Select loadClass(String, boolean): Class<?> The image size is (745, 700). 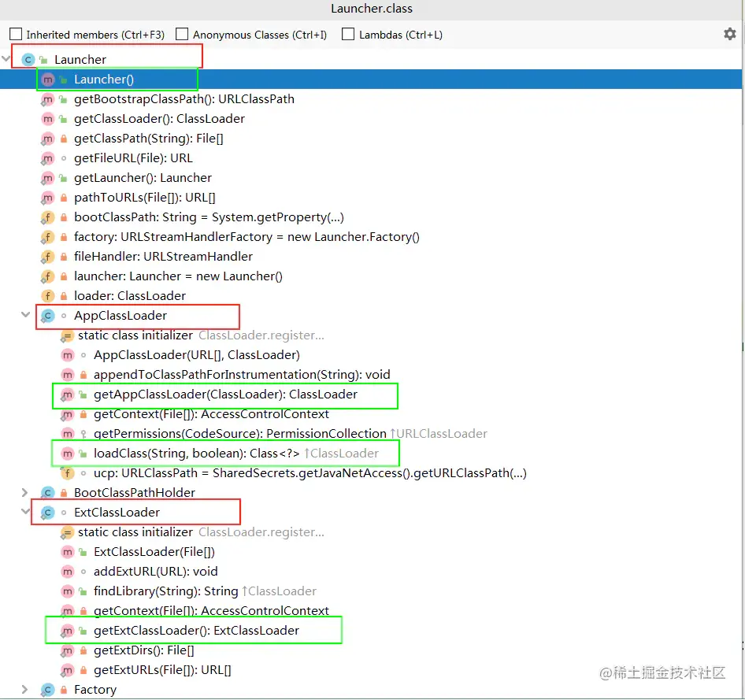pos(197,454)
